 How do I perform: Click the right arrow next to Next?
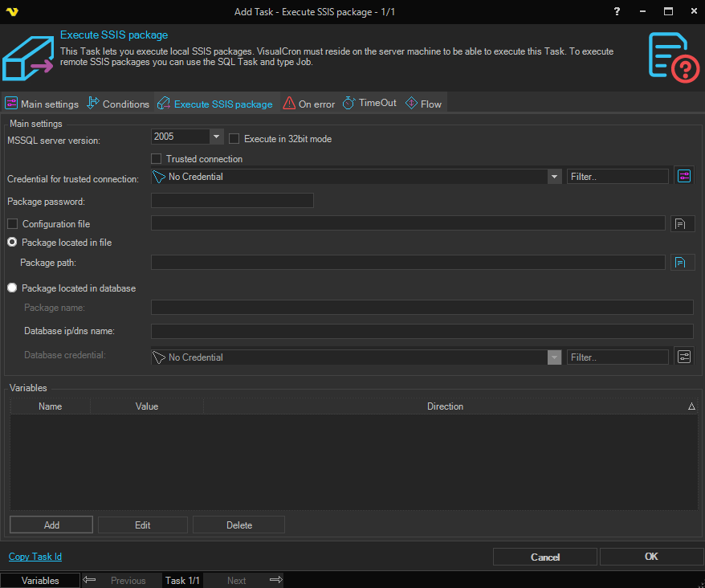275,580
